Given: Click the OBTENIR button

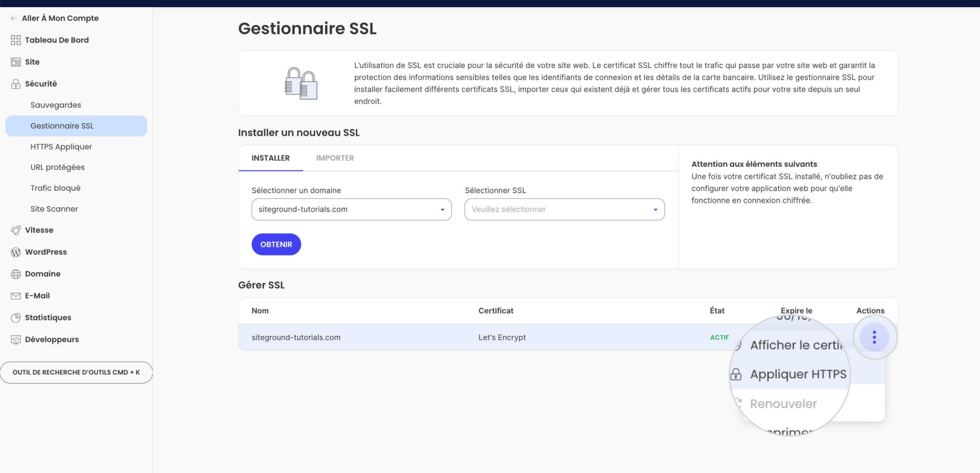Looking at the screenshot, I should tap(276, 244).
